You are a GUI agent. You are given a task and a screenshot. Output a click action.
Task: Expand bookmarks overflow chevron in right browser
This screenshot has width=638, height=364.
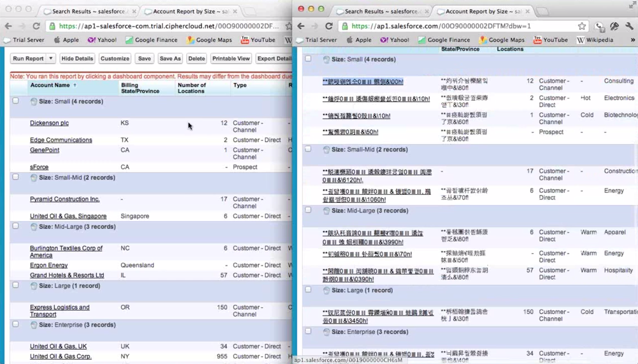click(x=633, y=40)
